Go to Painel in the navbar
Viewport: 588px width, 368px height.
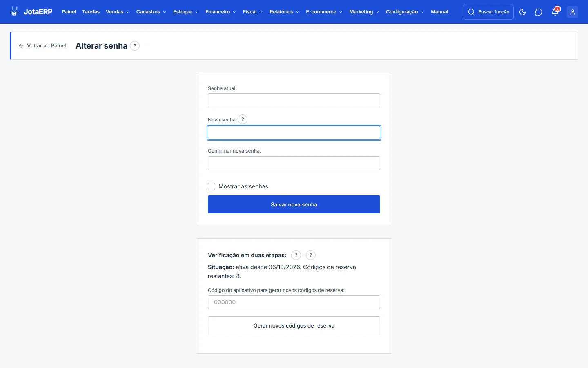(x=69, y=12)
